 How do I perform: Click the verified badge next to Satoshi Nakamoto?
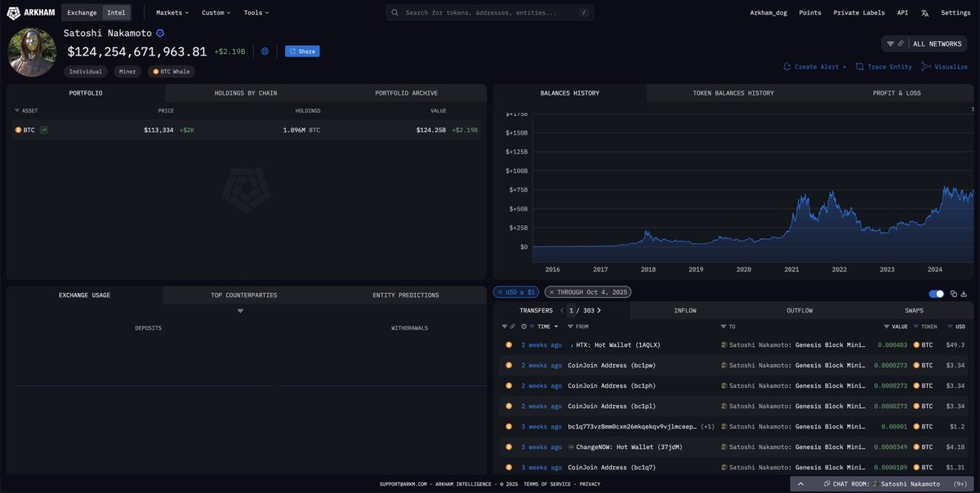pos(160,33)
